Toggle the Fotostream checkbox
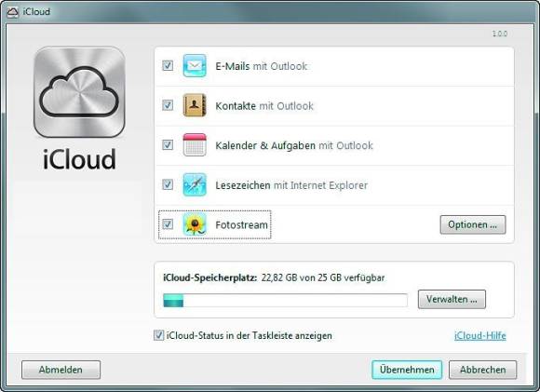This screenshot has height=392, width=540. click(x=168, y=224)
